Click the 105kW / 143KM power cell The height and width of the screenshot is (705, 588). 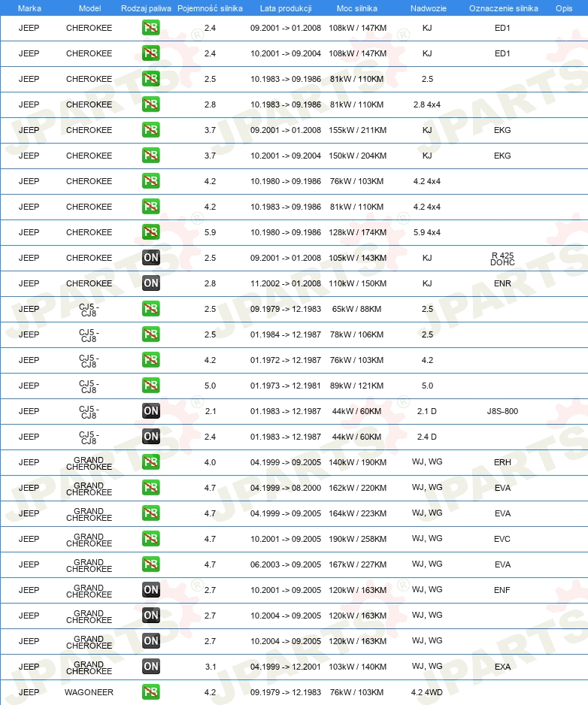click(x=357, y=258)
